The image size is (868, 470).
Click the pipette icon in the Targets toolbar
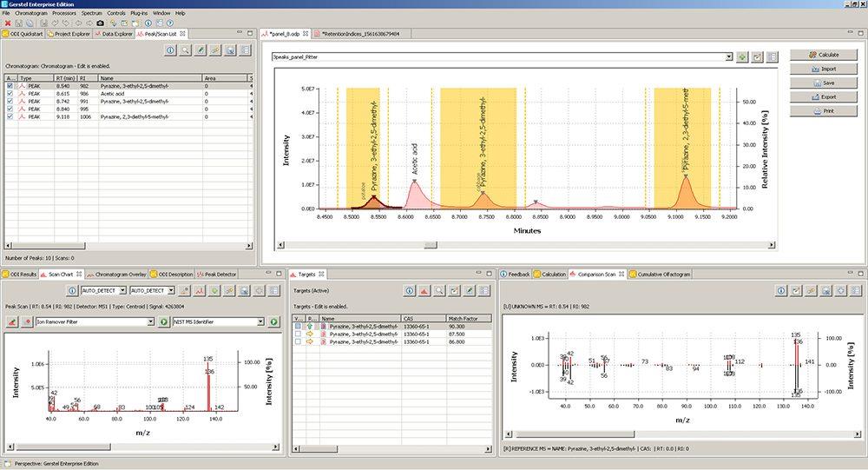coord(469,290)
